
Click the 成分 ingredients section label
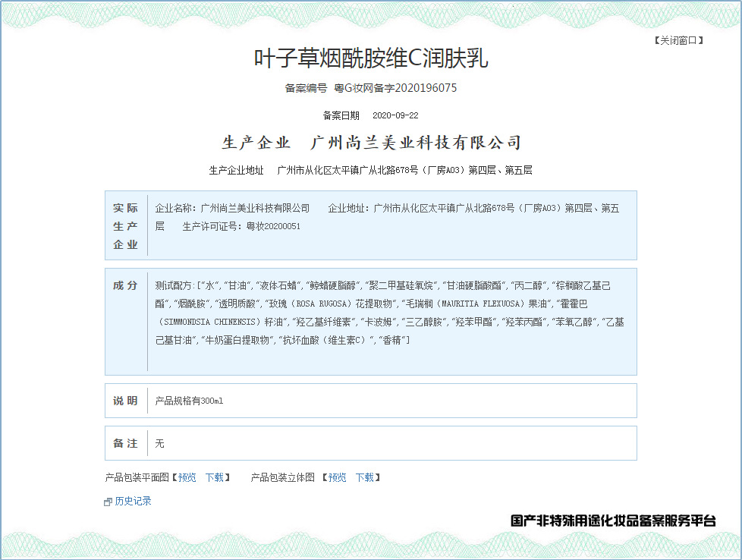(126, 285)
